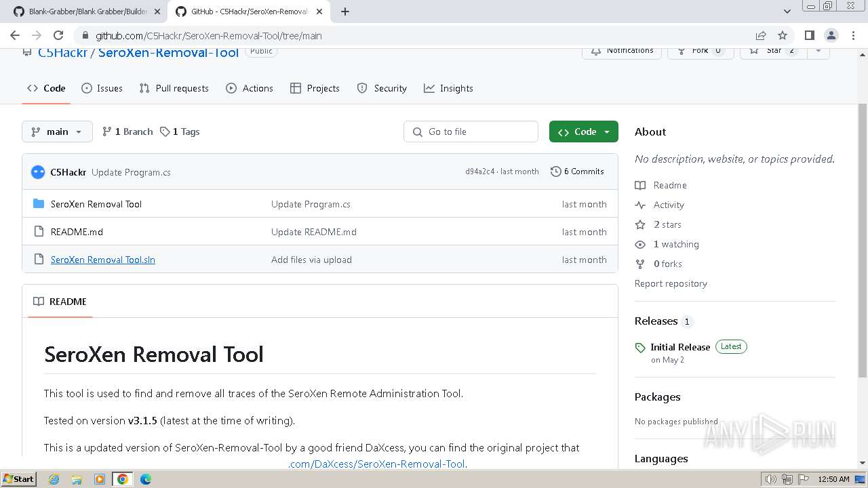Expand the main branch selector dropdown
Screen dimensions: 868x488
[x=57, y=131]
